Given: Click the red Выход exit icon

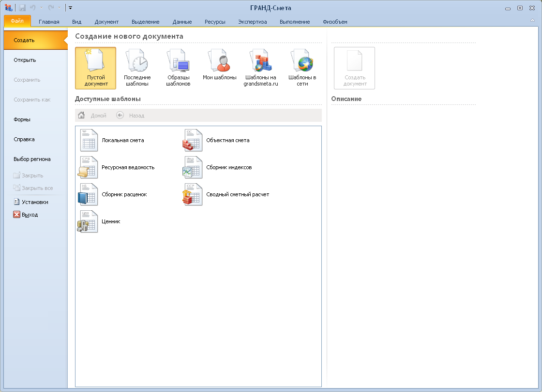Looking at the screenshot, I should pyautogui.click(x=16, y=215).
